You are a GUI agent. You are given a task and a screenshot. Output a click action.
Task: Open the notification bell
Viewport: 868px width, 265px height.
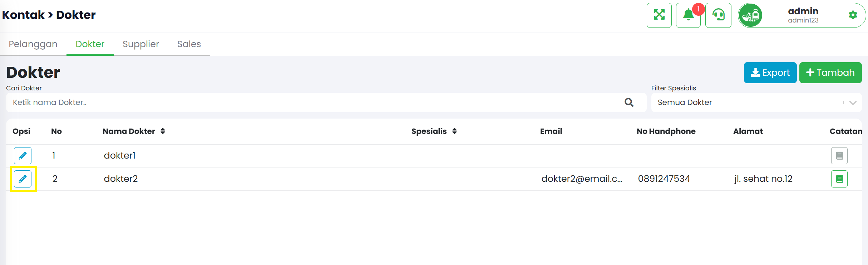tap(689, 15)
